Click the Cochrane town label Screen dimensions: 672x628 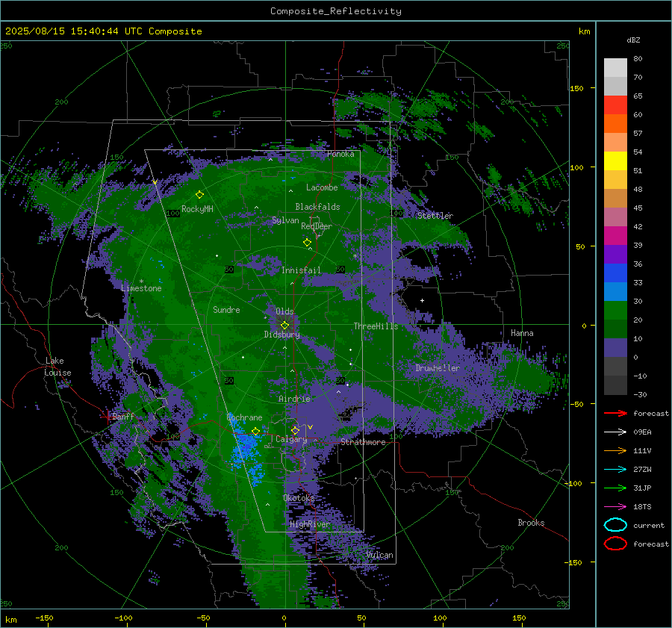[244, 417]
